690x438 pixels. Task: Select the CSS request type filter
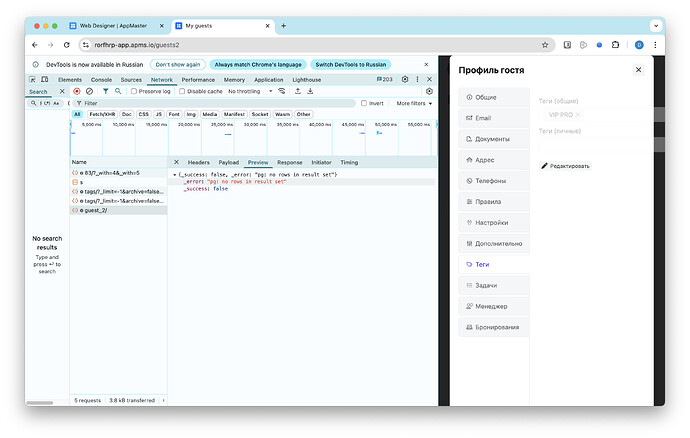[143, 114]
